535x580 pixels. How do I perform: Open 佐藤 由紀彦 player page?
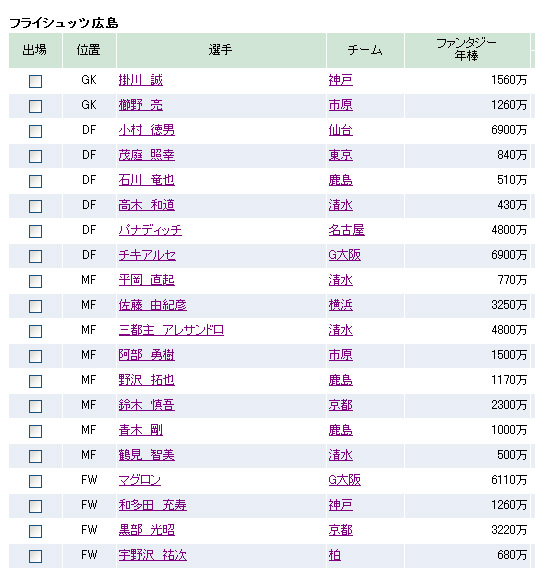(152, 305)
